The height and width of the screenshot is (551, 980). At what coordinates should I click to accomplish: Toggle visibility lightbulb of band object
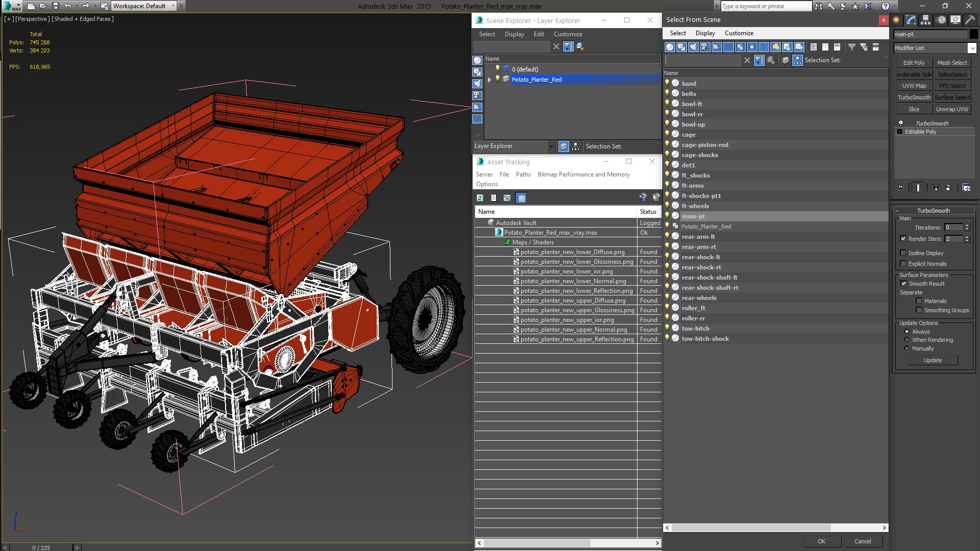click(667, 83)
